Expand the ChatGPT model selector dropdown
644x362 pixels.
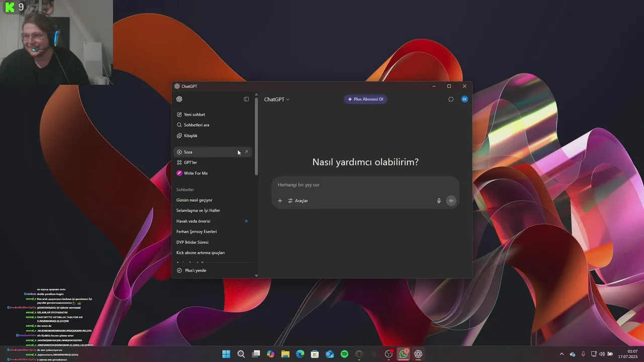(277, 100)
